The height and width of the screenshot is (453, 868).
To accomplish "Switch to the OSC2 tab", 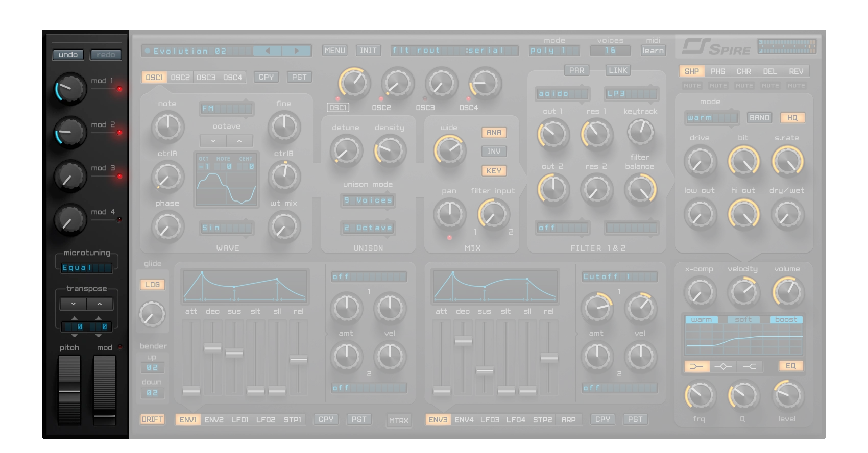I will [180, 78].
